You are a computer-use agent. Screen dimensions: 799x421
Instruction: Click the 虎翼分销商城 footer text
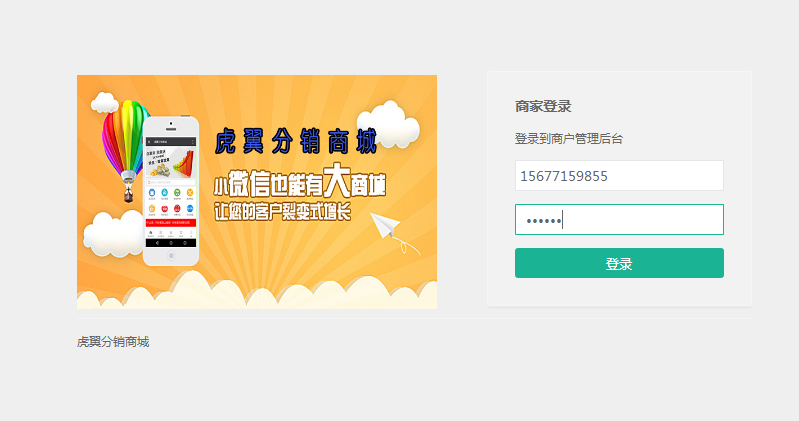tap(113, 341)
